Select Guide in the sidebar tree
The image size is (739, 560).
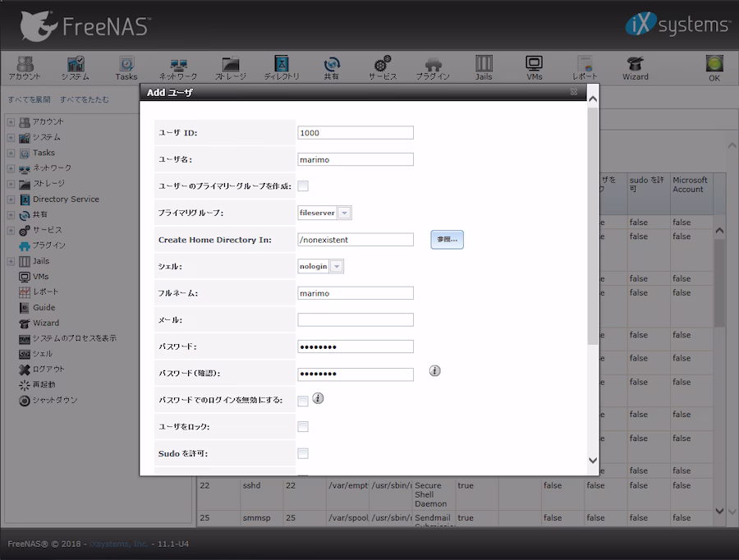[44, 307]
